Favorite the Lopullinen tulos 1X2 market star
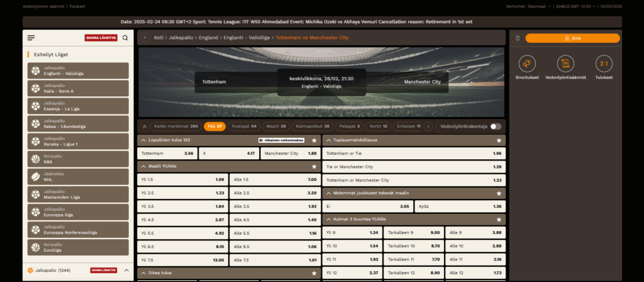 314,140
